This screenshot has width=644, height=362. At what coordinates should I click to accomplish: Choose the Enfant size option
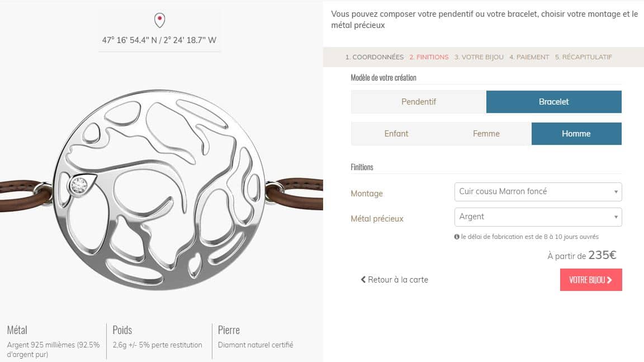(x=396, y=134)
